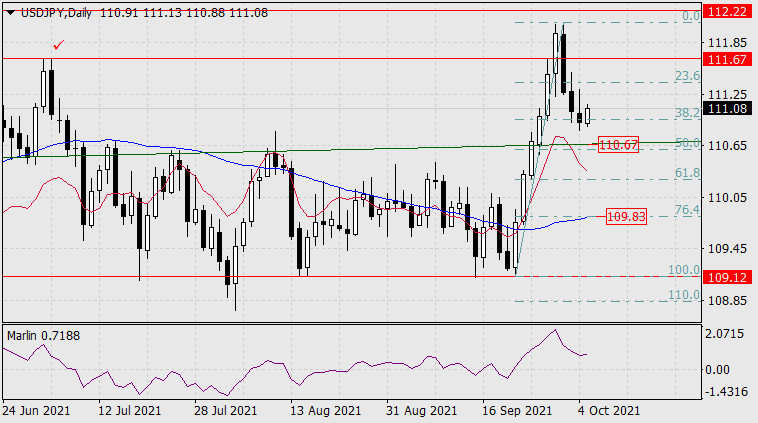
Task: Click the USDJPY,Daily chart title text
Action: coord(56,13)
